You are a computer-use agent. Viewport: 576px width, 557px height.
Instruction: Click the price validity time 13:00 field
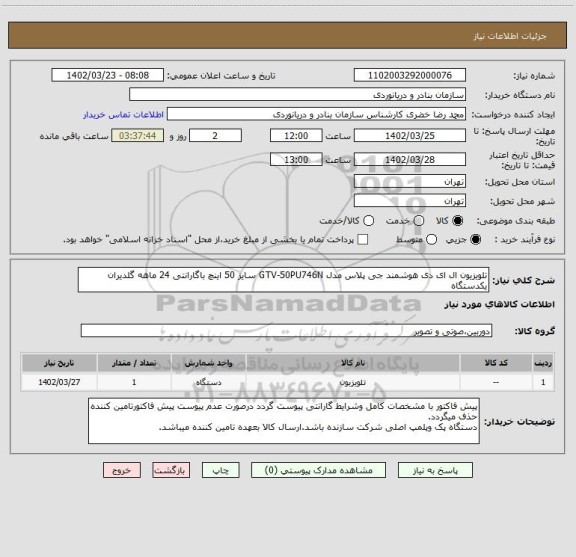tap(296, 159)
